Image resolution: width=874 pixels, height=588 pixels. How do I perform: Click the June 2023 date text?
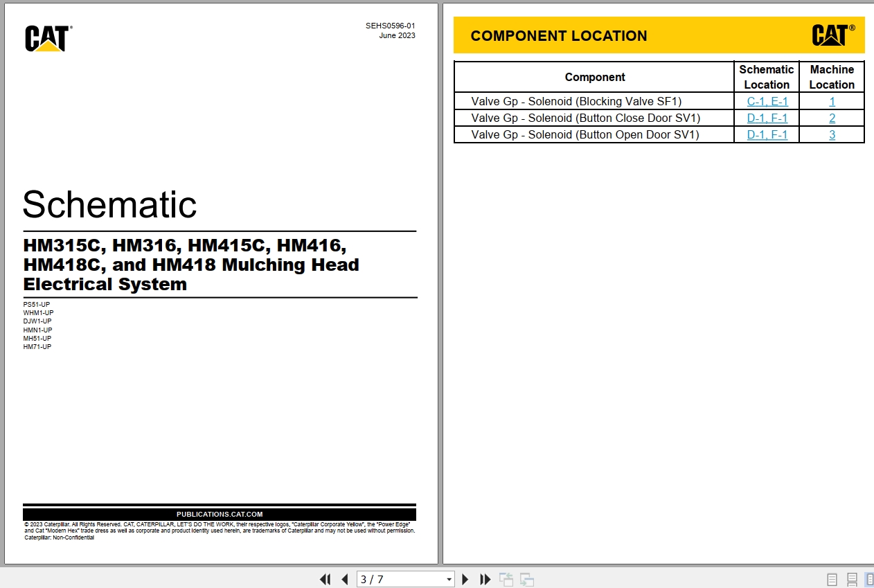pyautogui.click(x=397, y=35)
